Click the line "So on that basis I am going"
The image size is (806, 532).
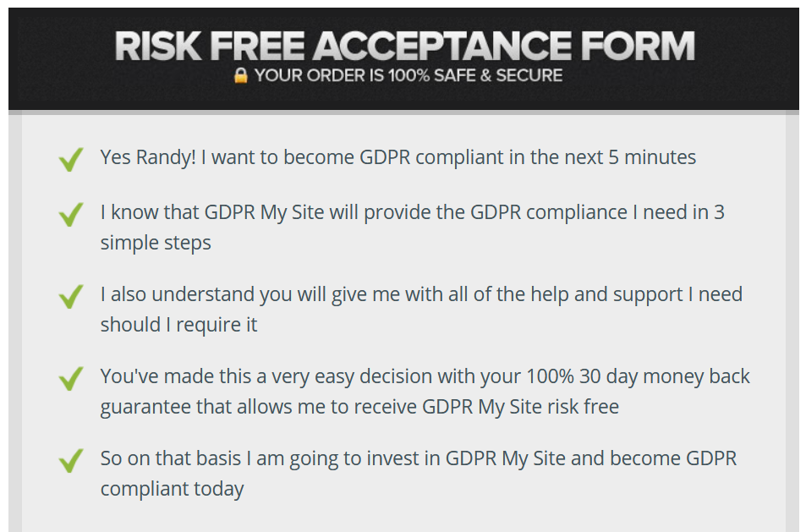pyautogui.click(x=419, y=458)
